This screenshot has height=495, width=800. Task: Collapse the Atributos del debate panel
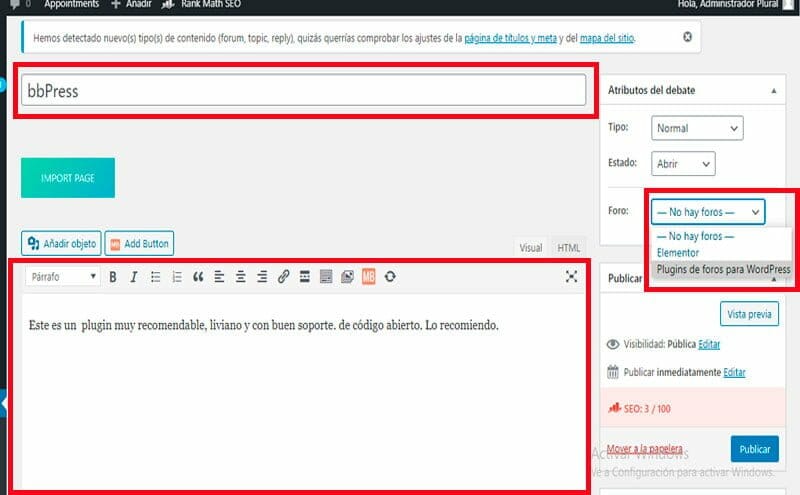773,91
